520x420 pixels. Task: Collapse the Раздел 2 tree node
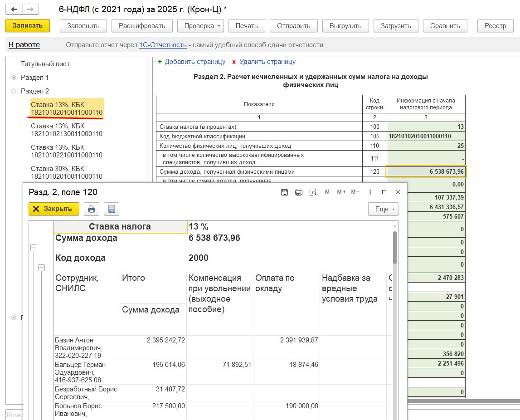coord(14,91)
